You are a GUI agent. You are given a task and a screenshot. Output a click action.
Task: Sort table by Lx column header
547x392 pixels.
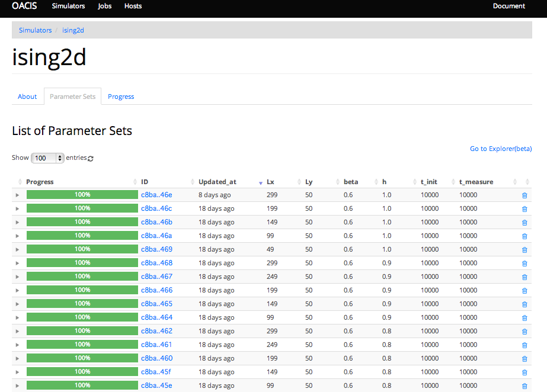coord(271,182)
